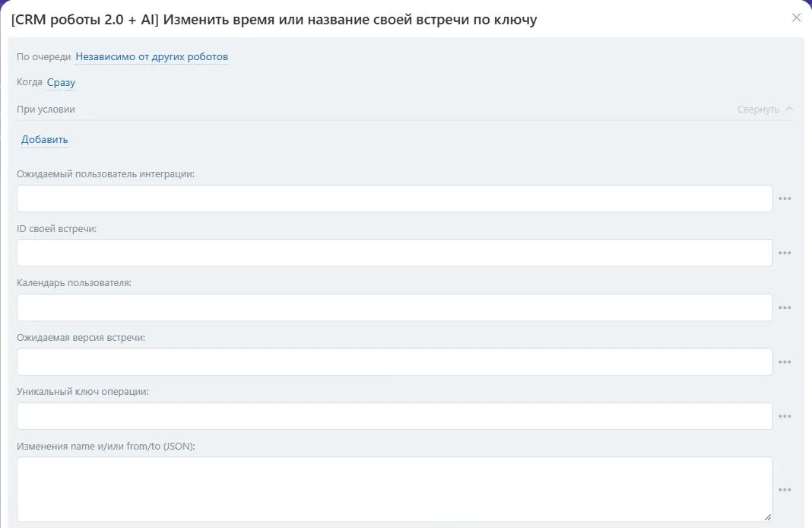Click the По очереди label
Image resolution: width=812 pixels, height=528 pixels.
pos(43,56)
